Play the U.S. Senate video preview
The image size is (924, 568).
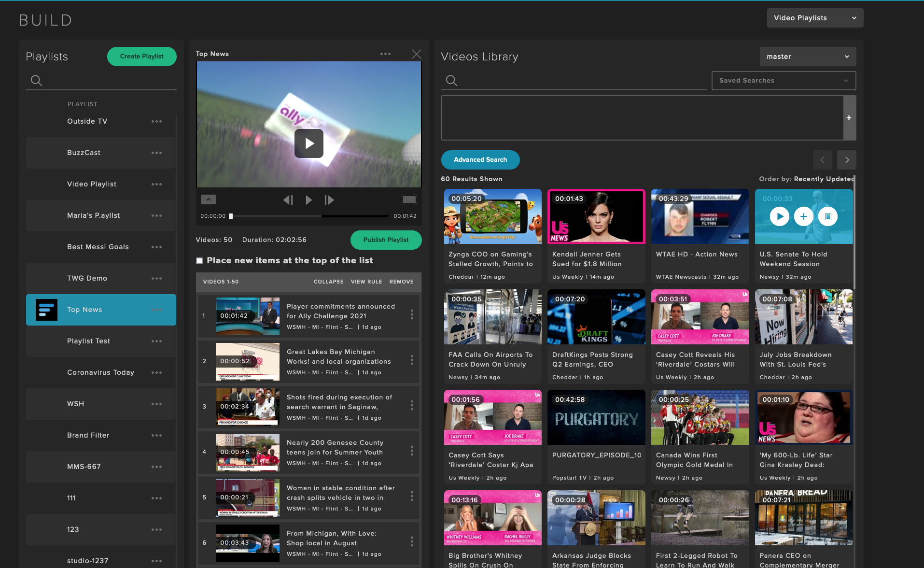pos(779,216)
